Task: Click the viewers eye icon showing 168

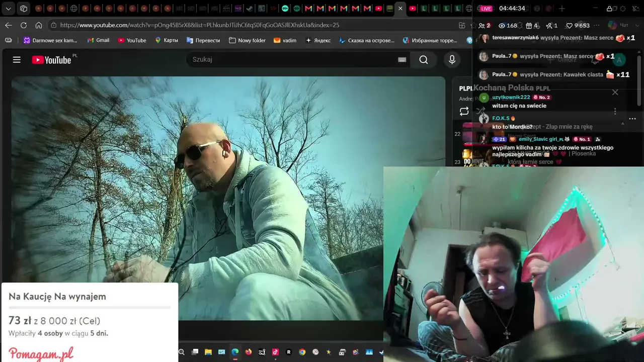Action: (502, 26)
